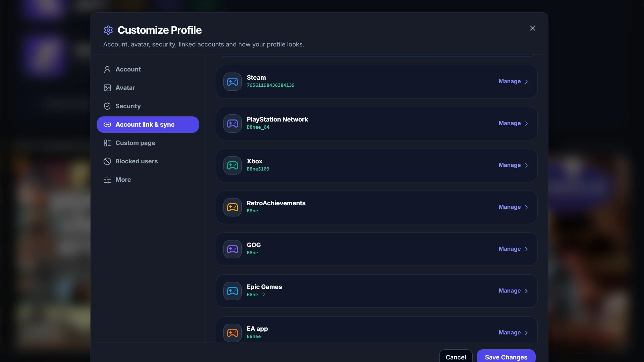
Task: Click the Epic Games controller icon
Action: (232, 291)
